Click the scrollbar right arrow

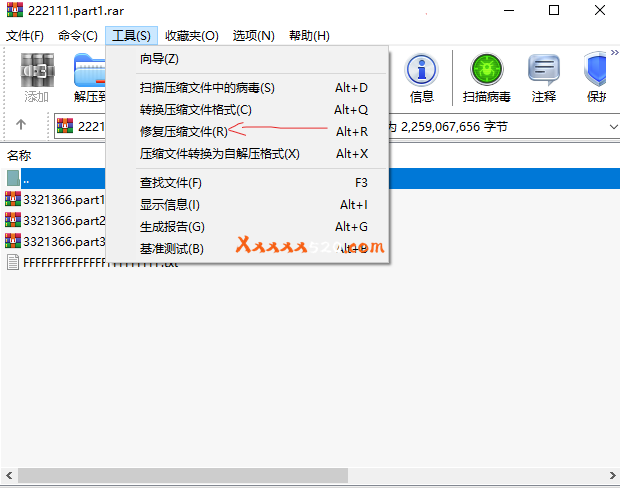tap(612, 475)
